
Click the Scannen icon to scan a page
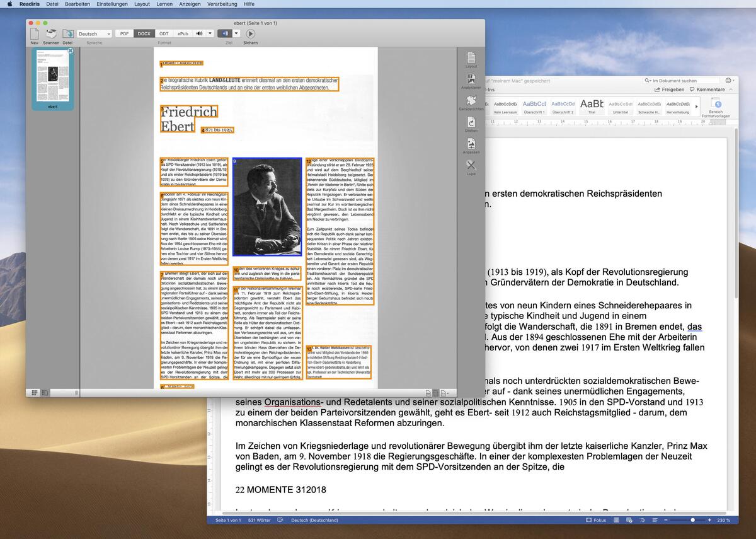(52, 33)
